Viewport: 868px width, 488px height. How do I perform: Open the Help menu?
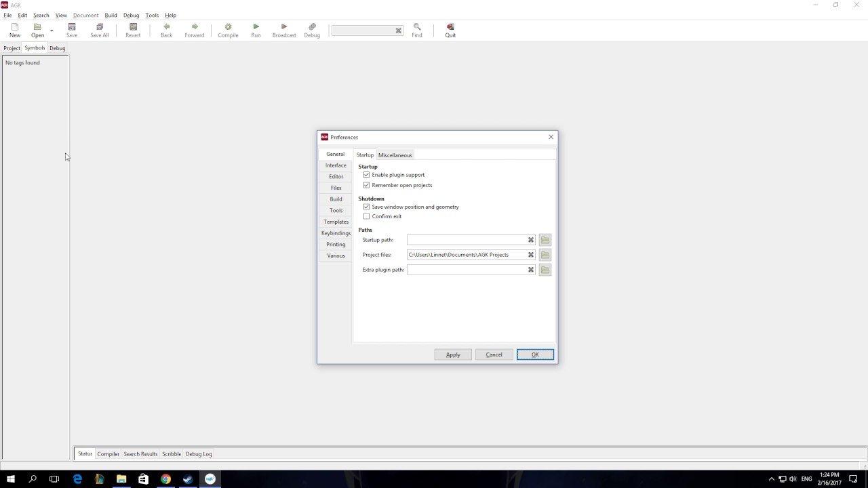tap(170, 15)
